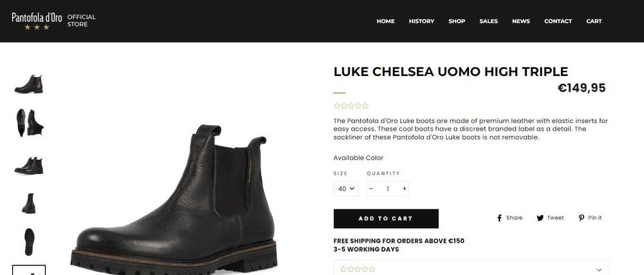View the boot sole thumbnail
Image resolution: width=644 pixels, height=275 pixels.
tap(29, 242)
